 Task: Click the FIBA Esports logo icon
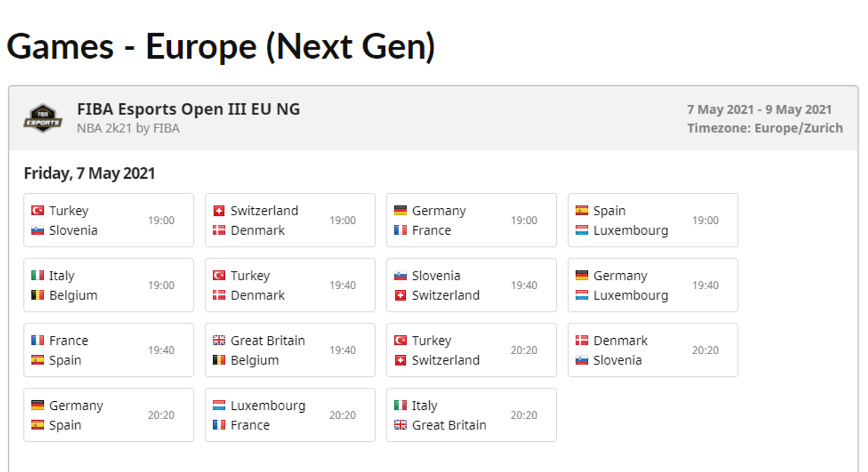[43, 118]
